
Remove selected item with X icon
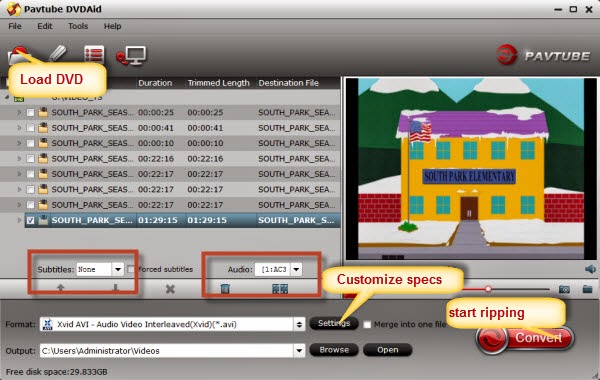coord(170,289)
